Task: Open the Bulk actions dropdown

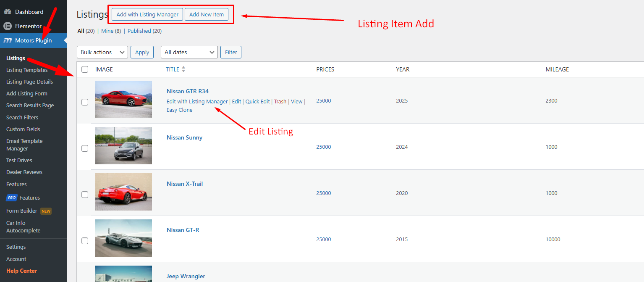Action: click(102, 52)
